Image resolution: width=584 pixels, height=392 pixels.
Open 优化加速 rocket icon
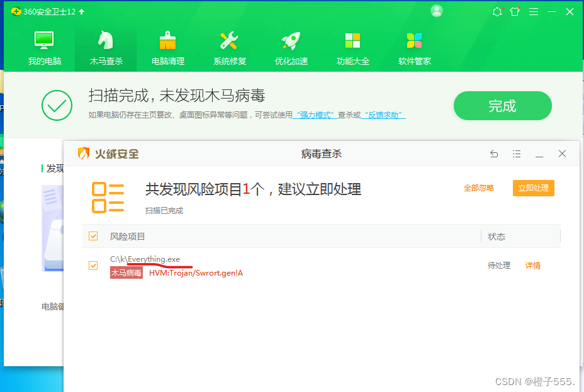tap(291, 48)
